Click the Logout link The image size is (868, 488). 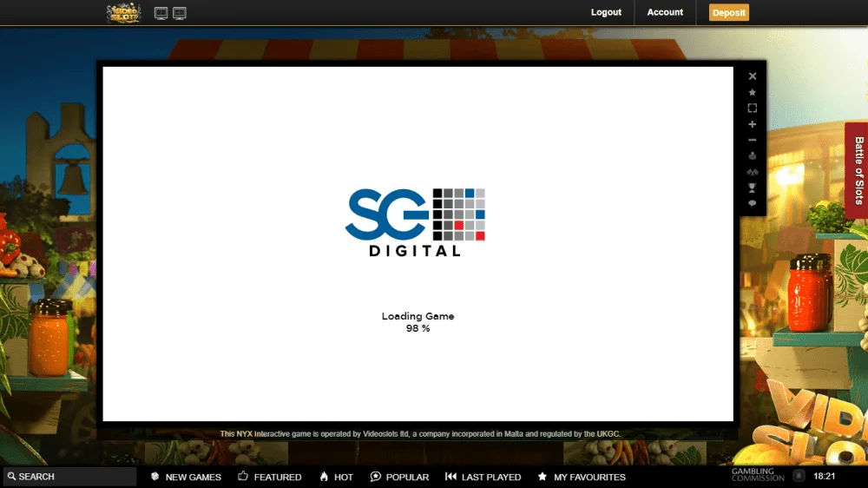tap(606, 12)
